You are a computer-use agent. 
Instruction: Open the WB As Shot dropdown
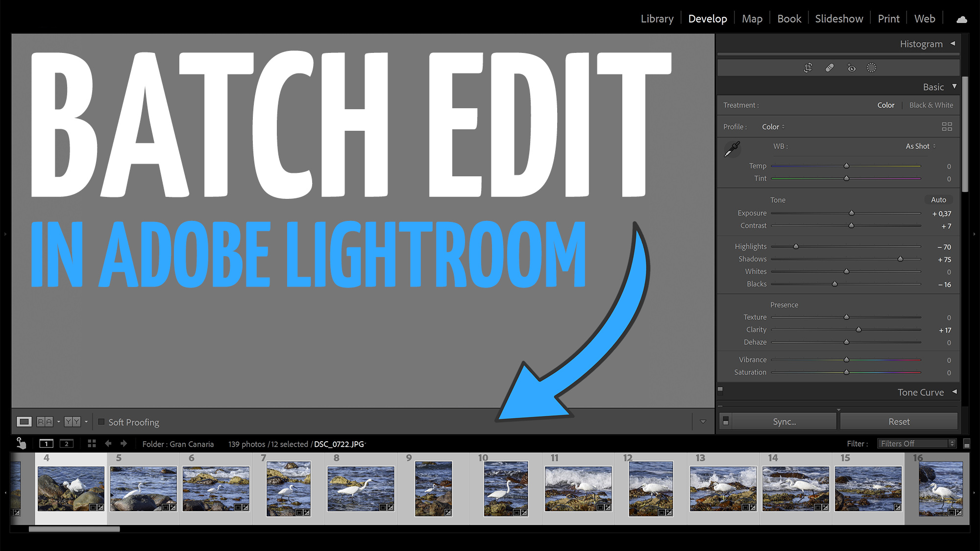click(x=920, y=146)
